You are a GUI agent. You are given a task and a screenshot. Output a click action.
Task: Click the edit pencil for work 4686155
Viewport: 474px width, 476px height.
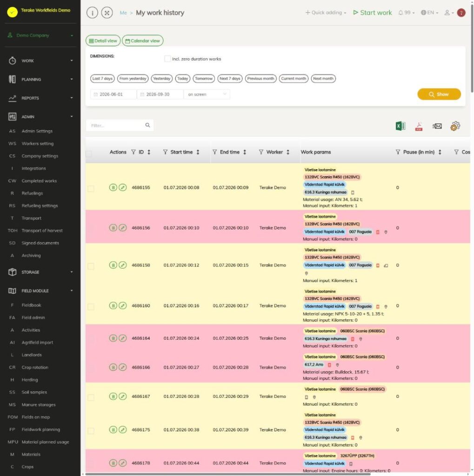[x=123, y=187]
